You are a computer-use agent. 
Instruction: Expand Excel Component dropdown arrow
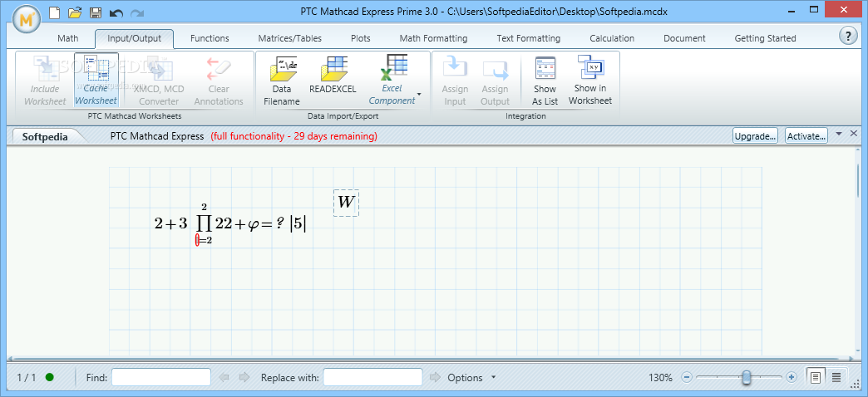pos(419,95)
